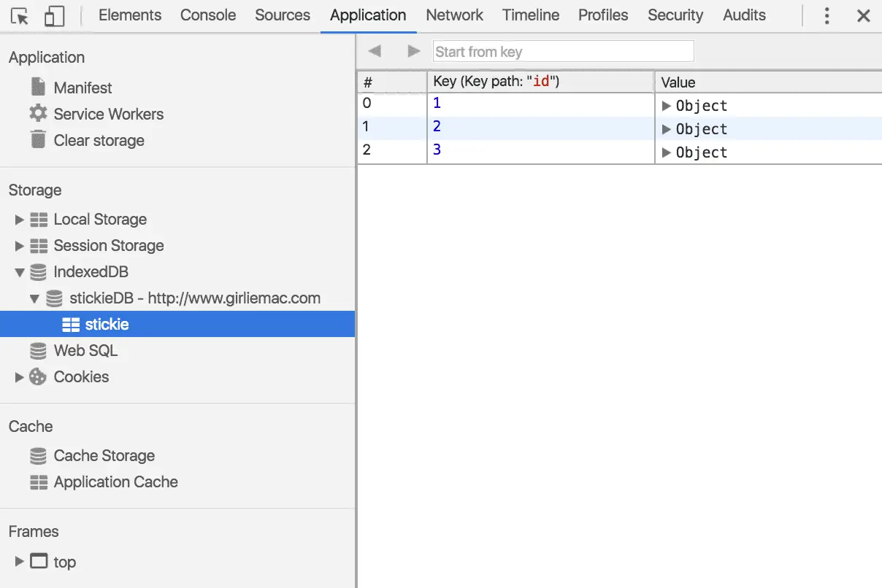
Task: Open the Application Cache item
Action: 104,482
